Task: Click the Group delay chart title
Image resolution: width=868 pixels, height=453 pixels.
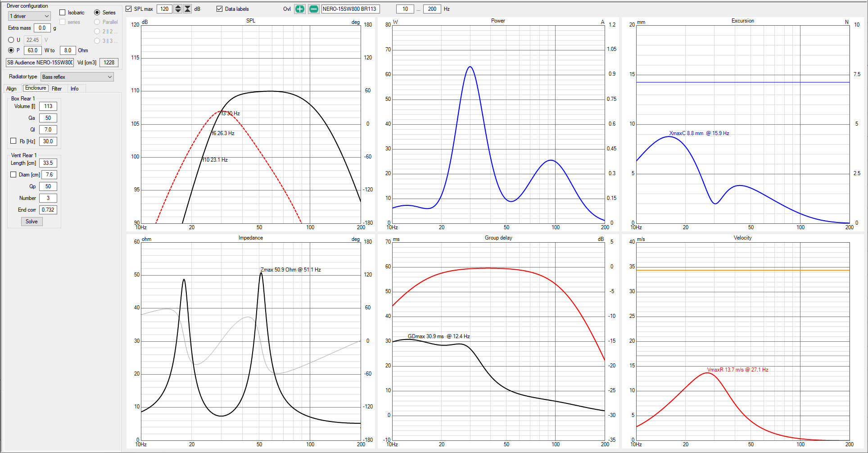Action: 498,238
